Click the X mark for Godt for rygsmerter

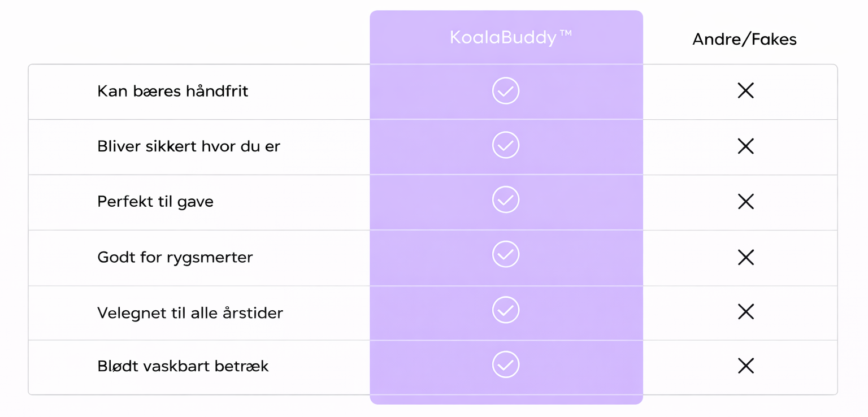(x=746, y=257)
